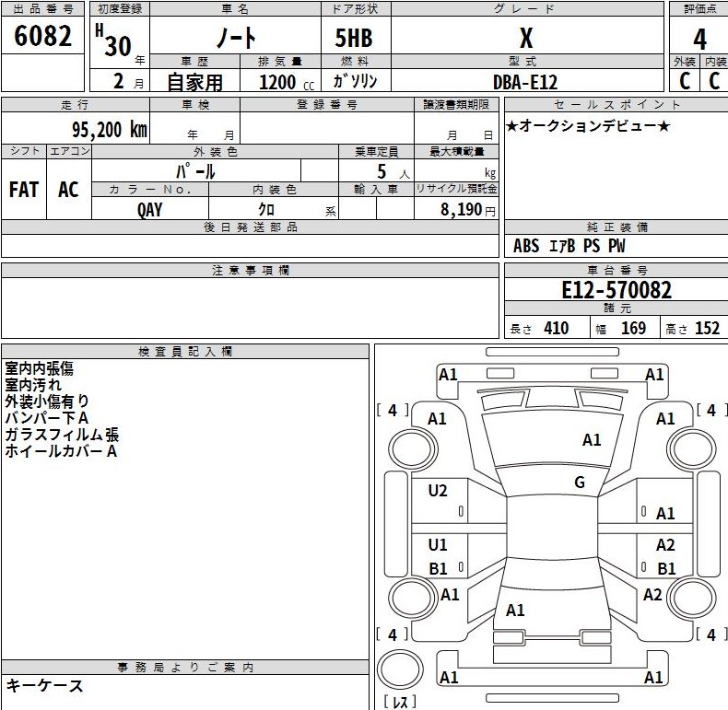This screenshot has height=710, width=728.
Task: Click the car name ノート
Action: point(235,38)
